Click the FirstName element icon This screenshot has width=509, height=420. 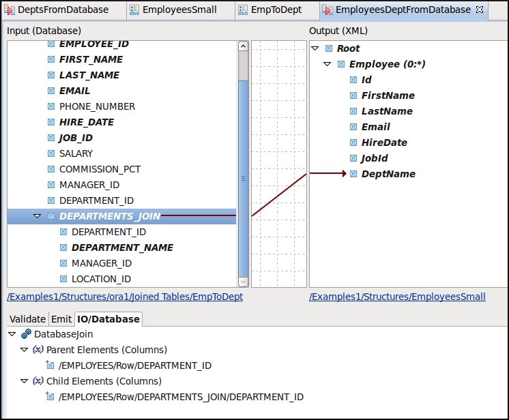(353, 95)
